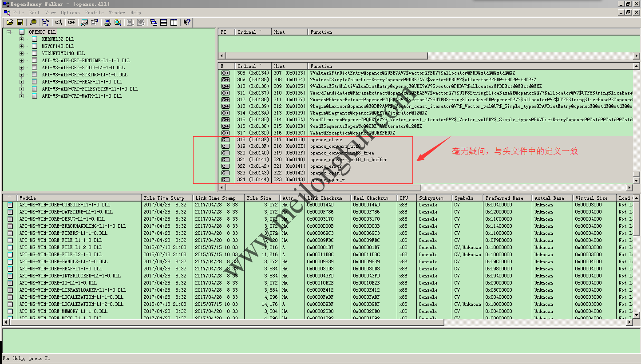
Task: Open the Options menu
Action: coord(70,12)
